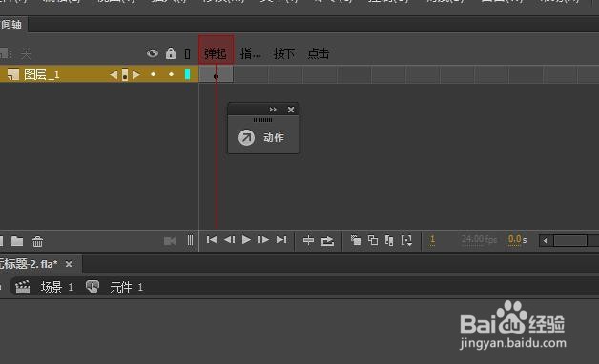
Task: Play the timeline
Action: pos(246,239)
